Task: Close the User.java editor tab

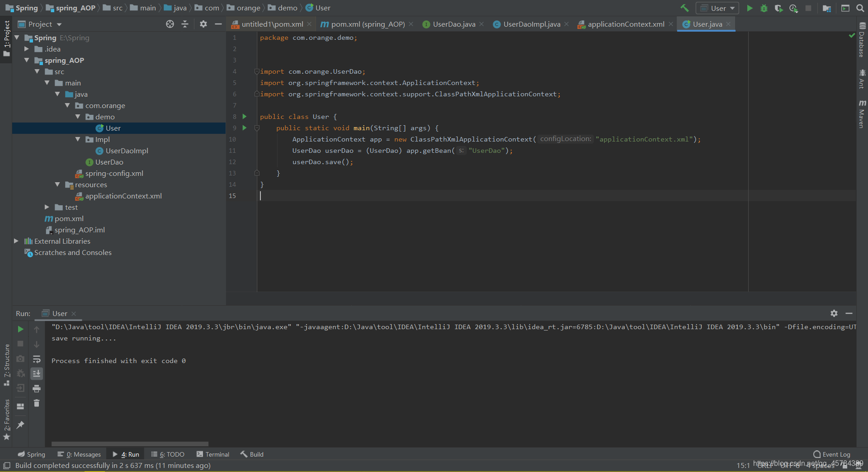Action: (728, 24)
